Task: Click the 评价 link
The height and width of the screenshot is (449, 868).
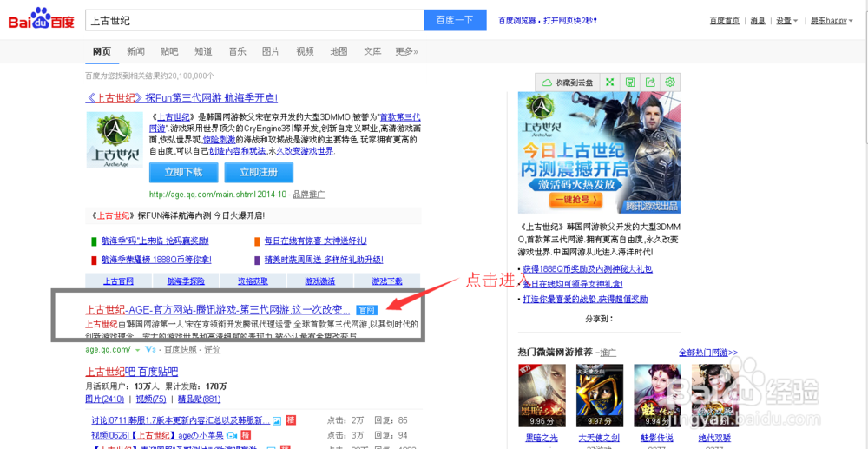Action: point(212,349)
